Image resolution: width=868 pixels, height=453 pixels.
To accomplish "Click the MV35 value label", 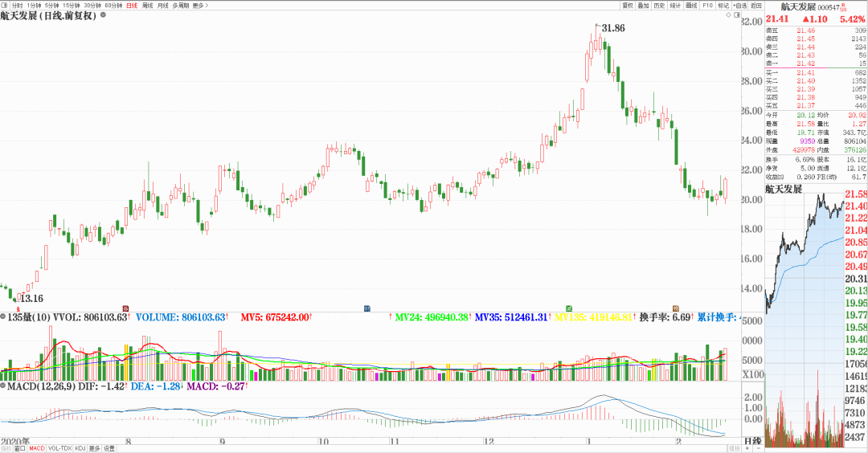I will point(511,317).
